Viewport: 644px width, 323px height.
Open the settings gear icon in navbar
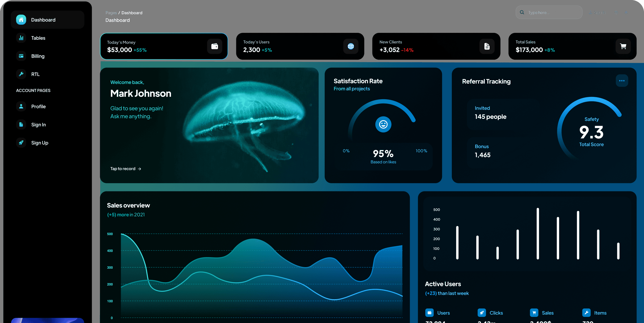point(616,12)
